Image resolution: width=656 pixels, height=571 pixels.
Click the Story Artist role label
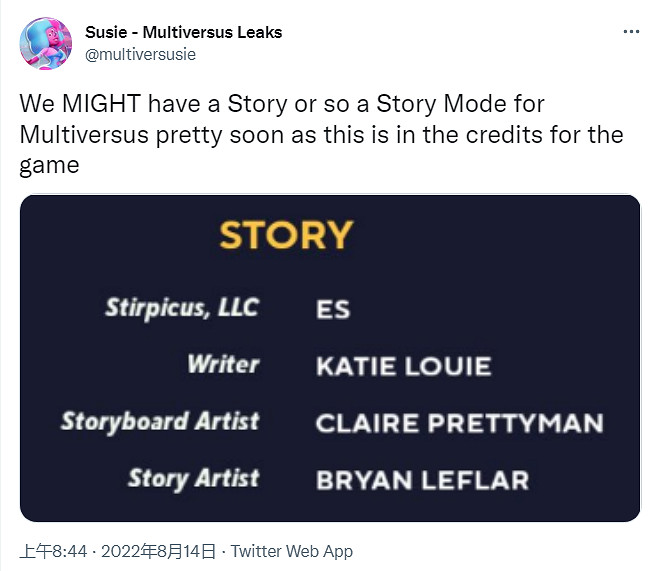coord(193,478)
